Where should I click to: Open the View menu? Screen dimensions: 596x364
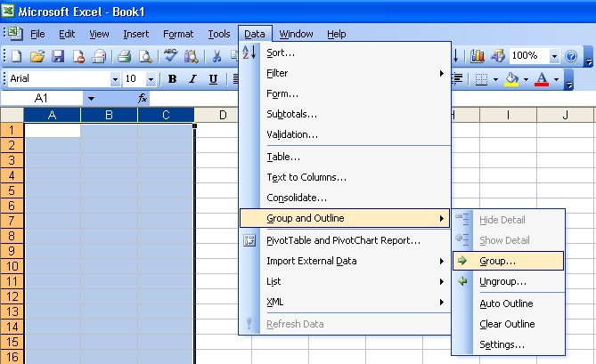99,34
